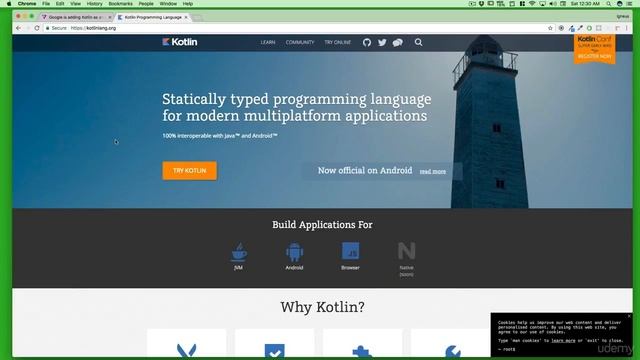Click the secure padlock icon

pyautogui.click(x=47, y=28)
